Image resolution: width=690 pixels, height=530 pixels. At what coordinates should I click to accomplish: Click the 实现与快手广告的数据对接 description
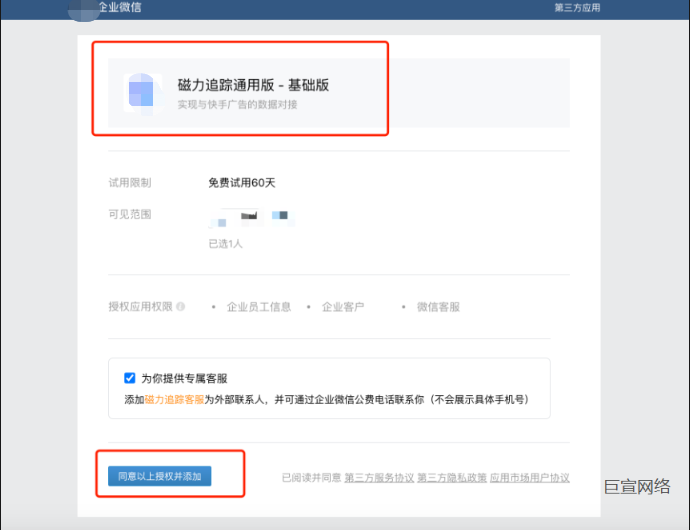pyautogui.click(x=238, y=105)
